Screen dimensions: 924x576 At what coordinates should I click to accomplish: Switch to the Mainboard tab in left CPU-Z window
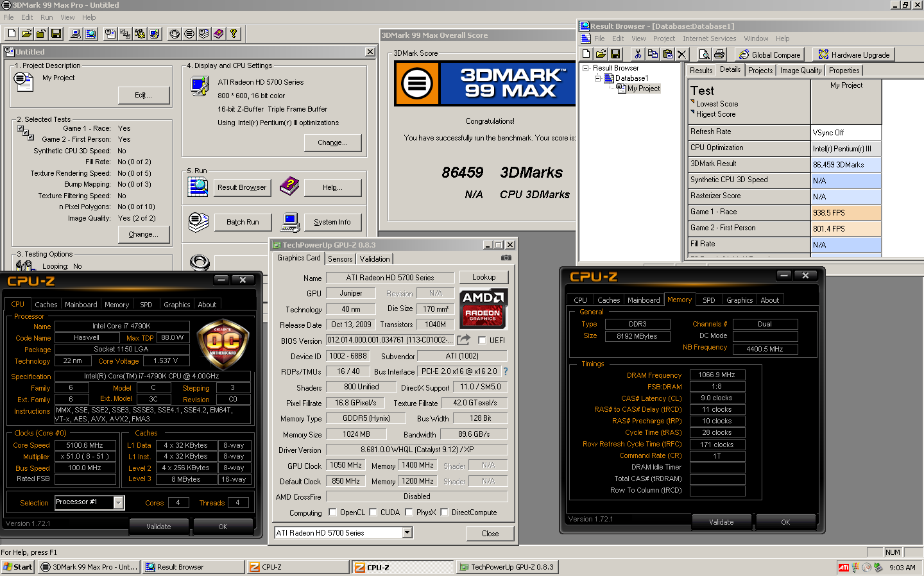pos(81,305)
